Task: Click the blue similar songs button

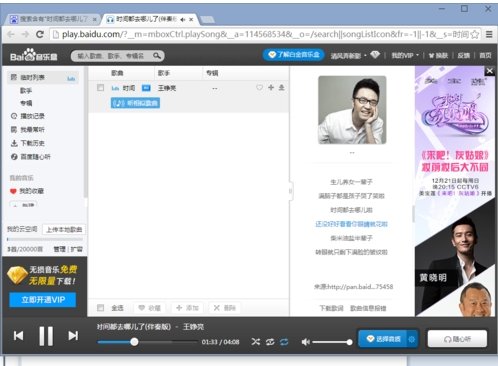Action: pos(135,103)
